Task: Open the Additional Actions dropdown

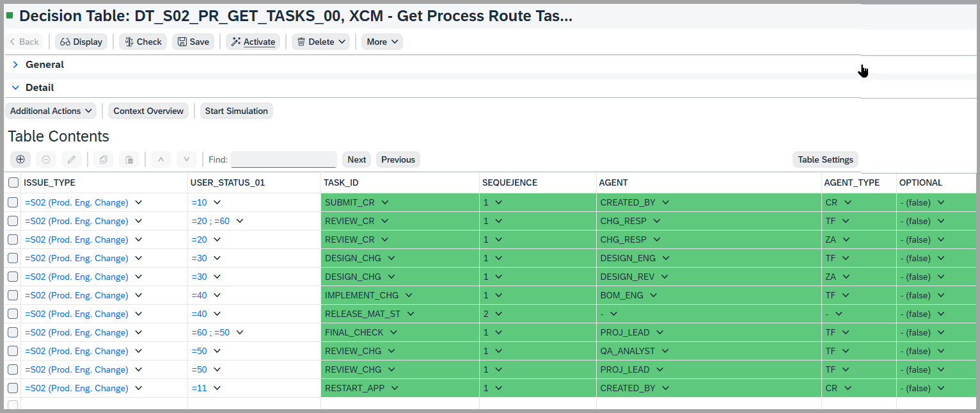Action: tap(51, 111)
